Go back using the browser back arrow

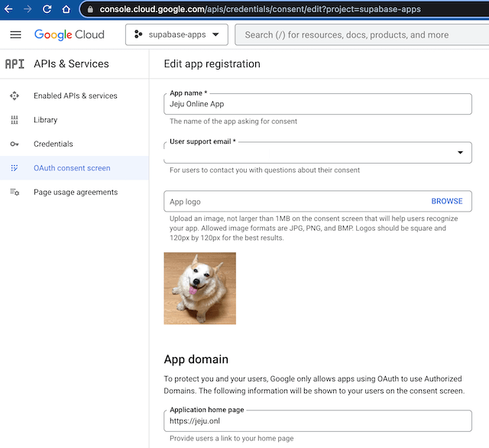8,9
